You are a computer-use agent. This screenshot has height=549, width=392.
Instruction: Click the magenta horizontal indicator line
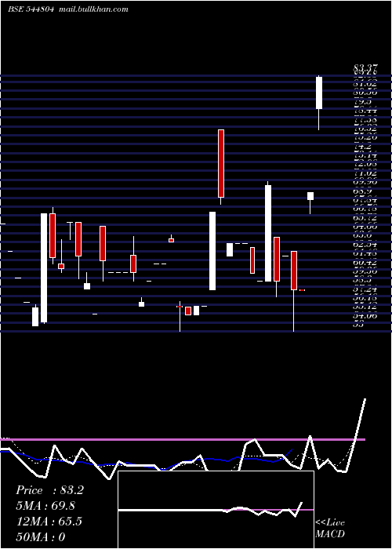point(183,439)
